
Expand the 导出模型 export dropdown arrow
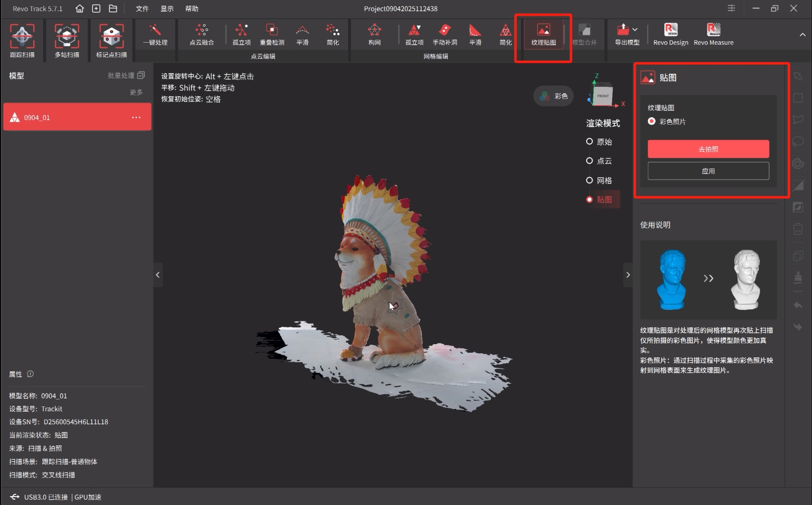click(635, 29)
